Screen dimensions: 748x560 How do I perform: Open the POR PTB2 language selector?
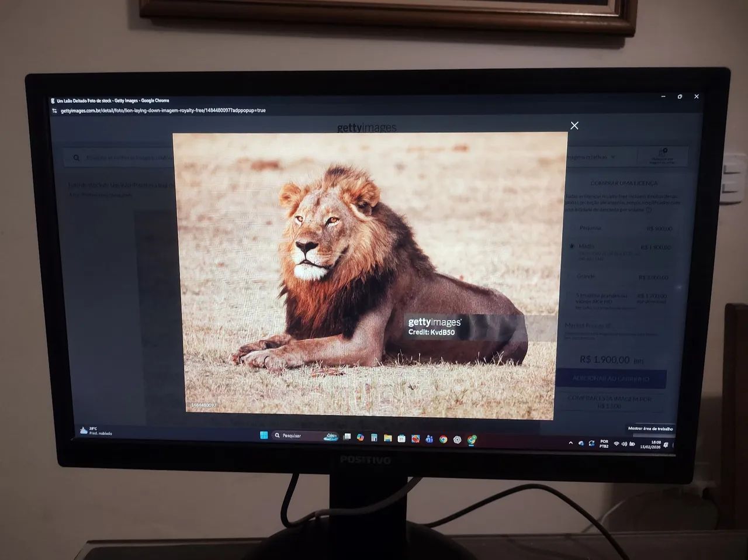click(x=604, y=443)
